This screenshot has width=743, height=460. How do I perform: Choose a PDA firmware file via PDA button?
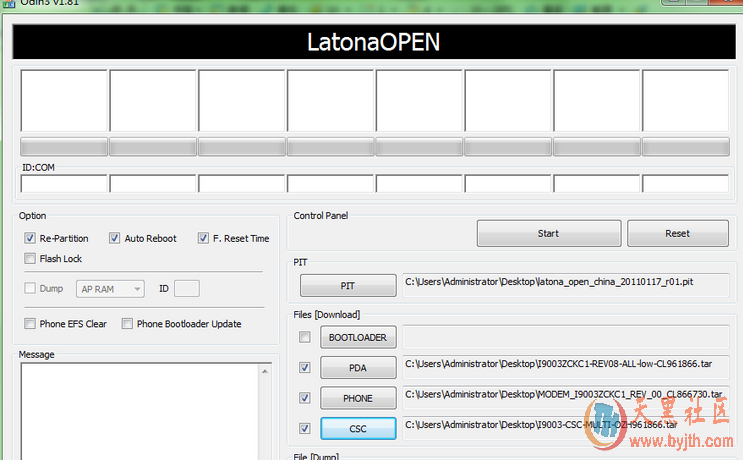click(358, 368)
